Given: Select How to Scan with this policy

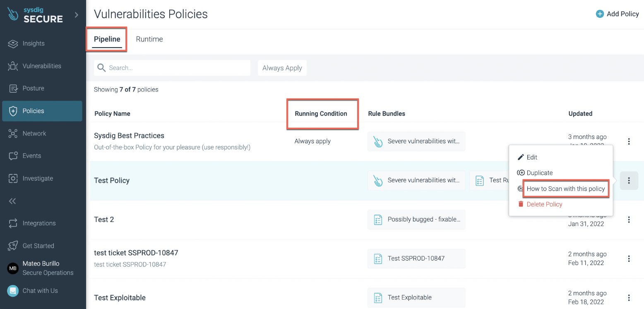Looking at the screenshot, I should click(x=565, y=189).
